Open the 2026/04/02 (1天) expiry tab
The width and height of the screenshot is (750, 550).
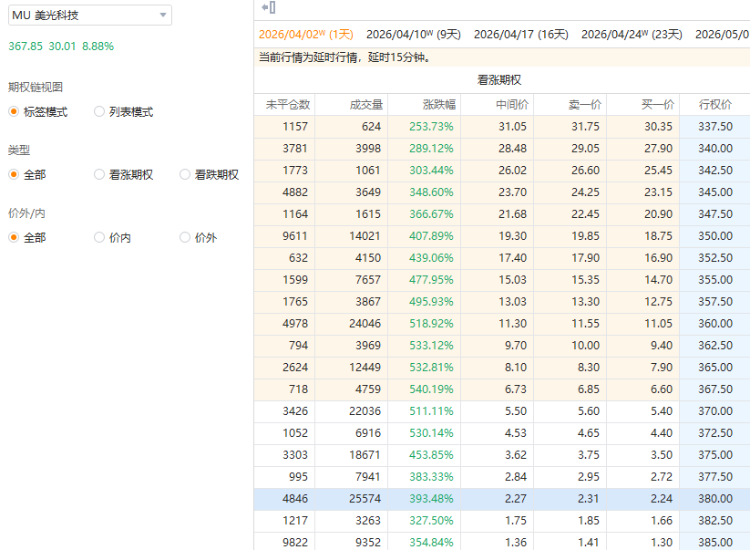[306, 34]
